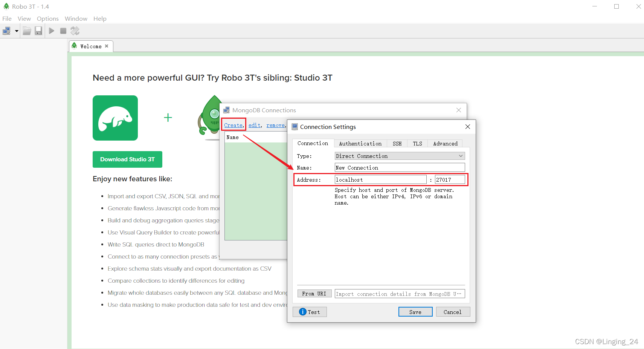644x349 pixels.
Task: Click the Stop square toolbar icon
Action: pyautogui.click(x=63, y=31)
